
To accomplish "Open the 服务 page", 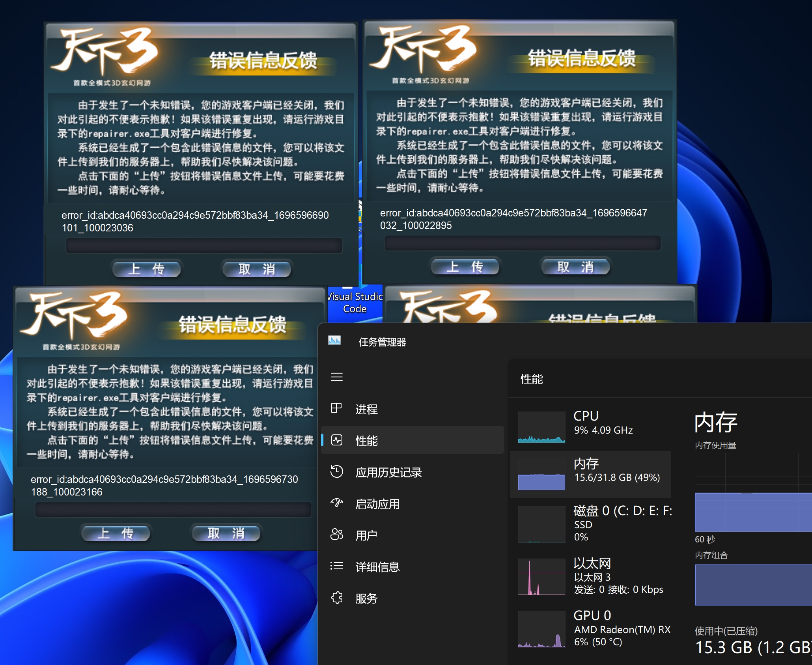I will [x=413, y=598].
